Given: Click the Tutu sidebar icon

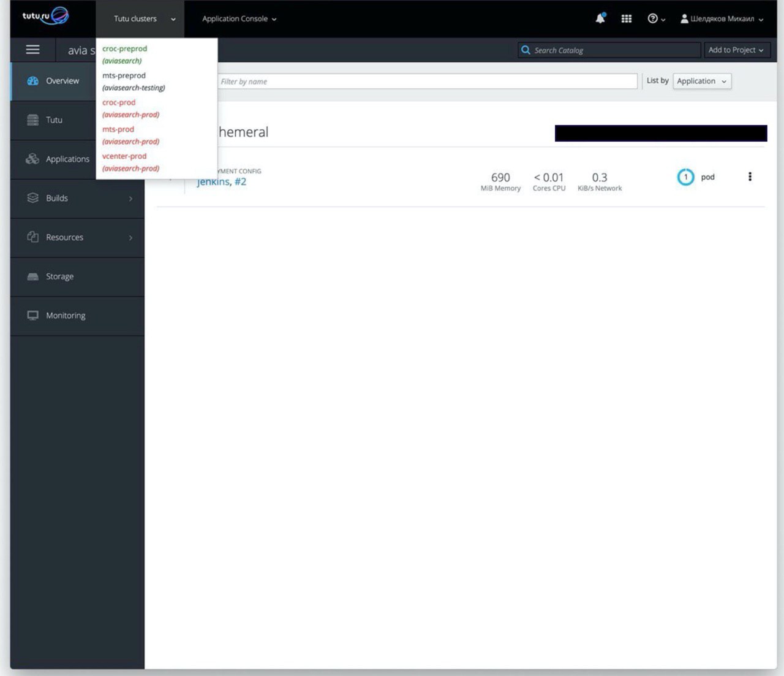Looking at the screenshot, I should 33,120.
